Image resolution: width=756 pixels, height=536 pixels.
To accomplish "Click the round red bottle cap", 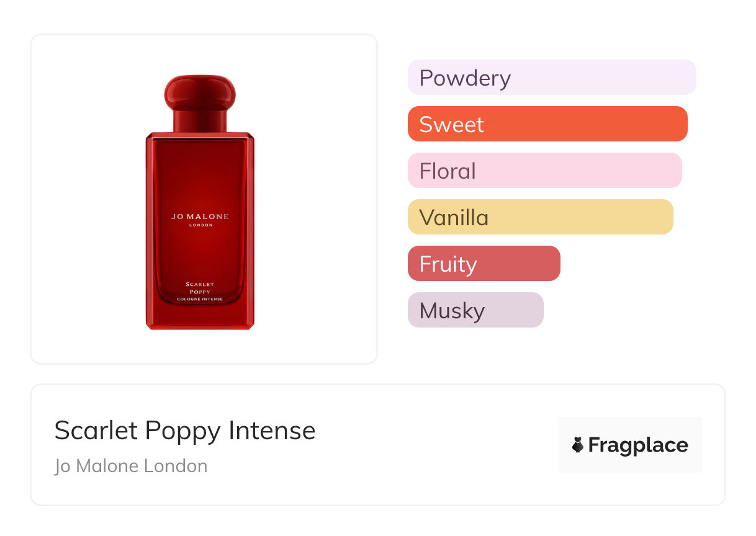I will (x=200, y=93).
